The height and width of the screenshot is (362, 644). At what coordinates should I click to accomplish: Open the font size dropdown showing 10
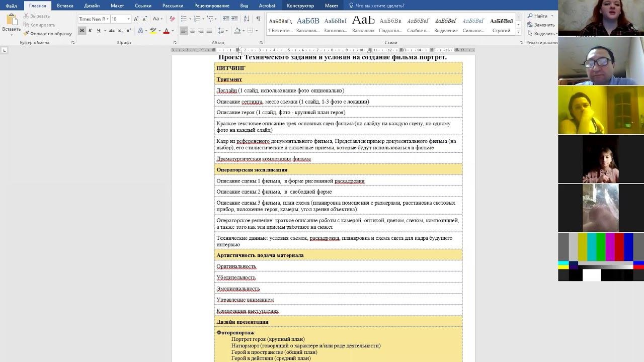129,19
